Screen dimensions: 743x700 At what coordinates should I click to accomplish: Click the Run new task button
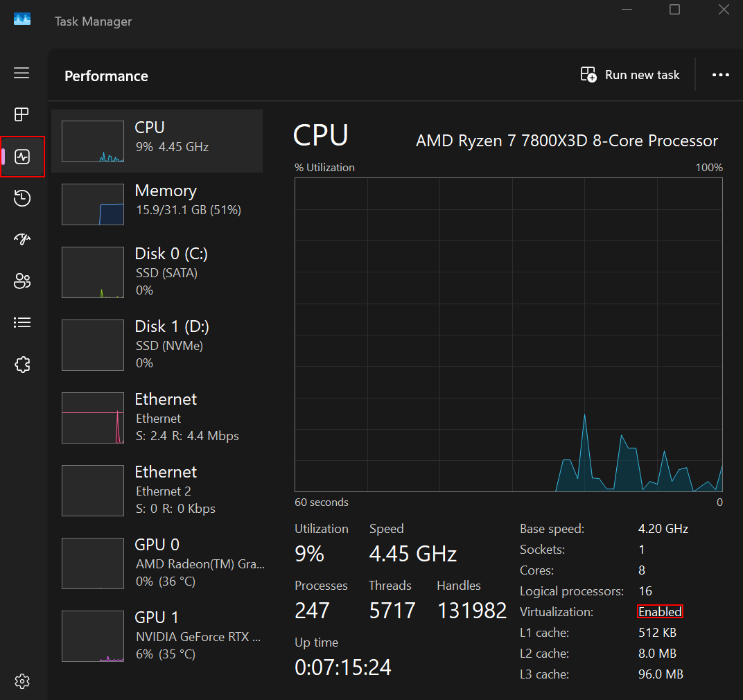tap(629, 75)
